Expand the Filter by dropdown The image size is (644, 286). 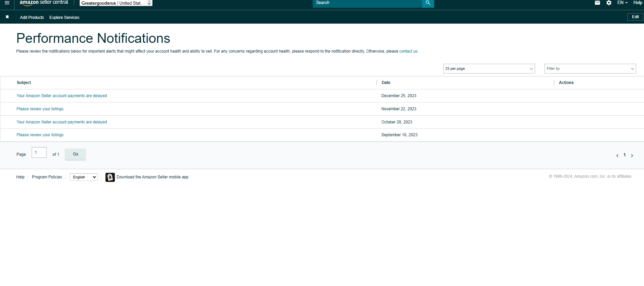590,68
